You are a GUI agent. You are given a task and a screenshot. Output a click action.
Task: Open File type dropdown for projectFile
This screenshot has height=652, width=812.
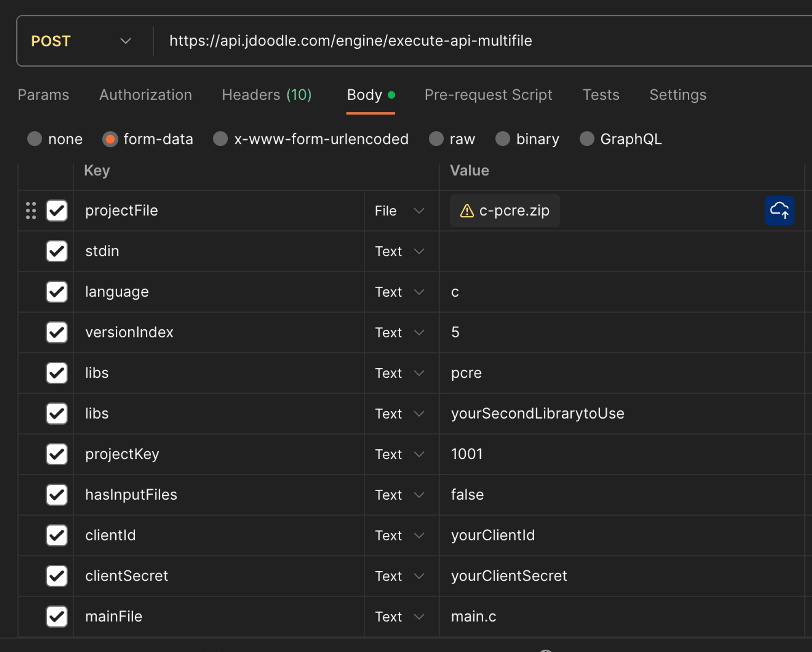(400, 211)
